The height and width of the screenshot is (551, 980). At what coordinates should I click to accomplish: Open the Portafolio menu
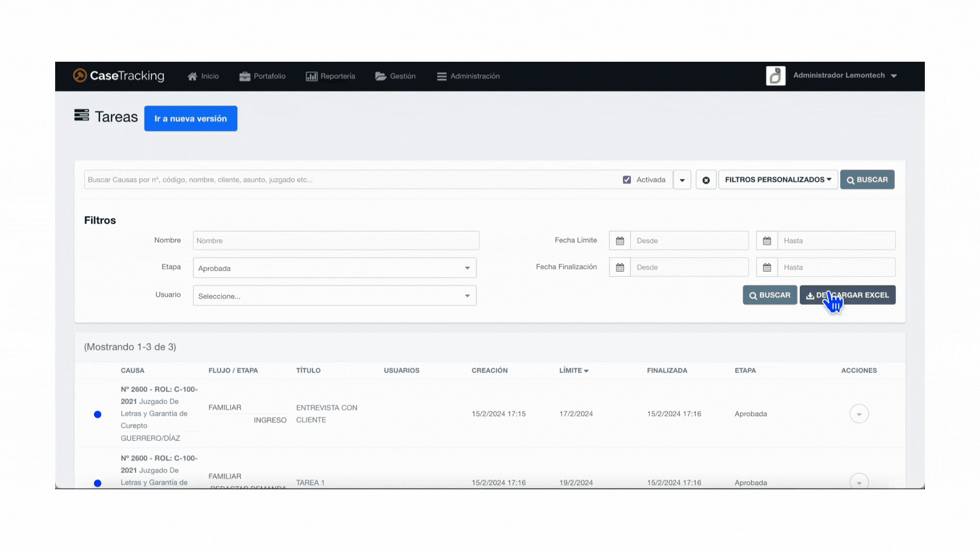click(x=262, y=76)
